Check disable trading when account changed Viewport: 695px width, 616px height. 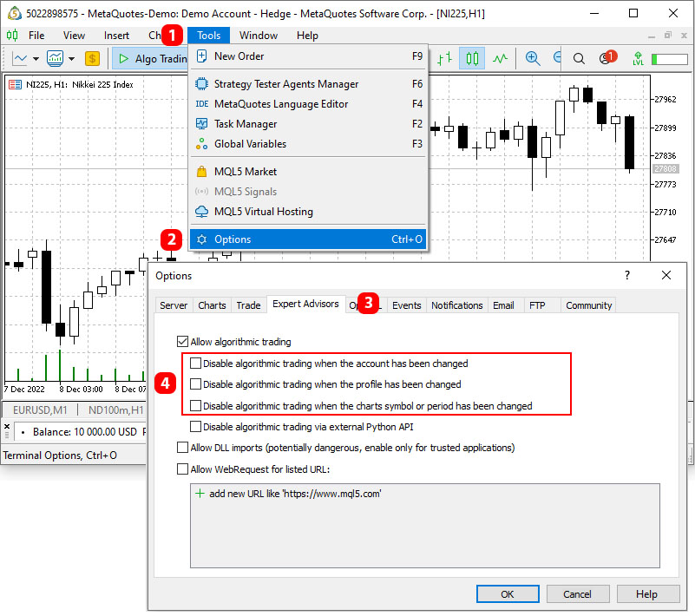(x=195, y=364)
